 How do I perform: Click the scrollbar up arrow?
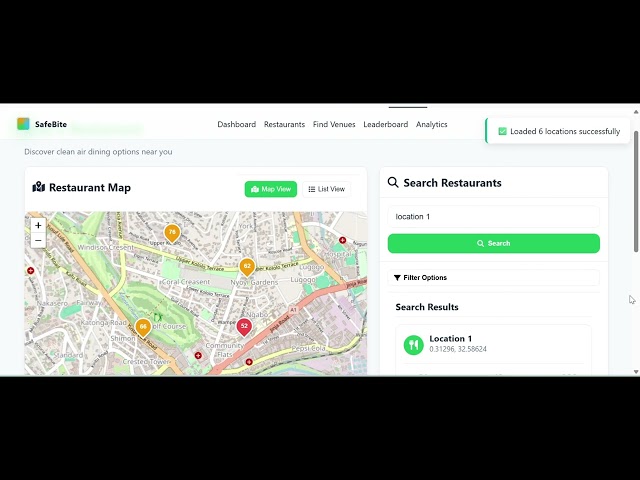[636, 111]
